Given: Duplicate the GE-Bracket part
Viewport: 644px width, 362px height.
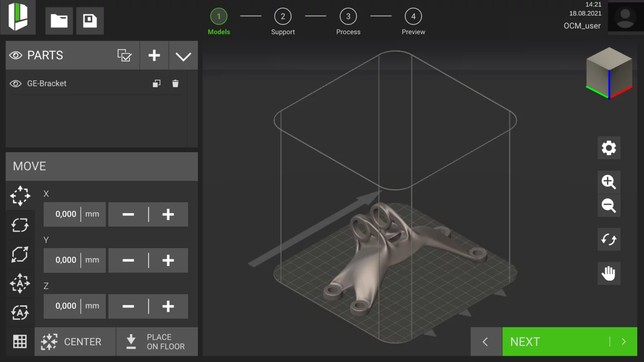Looking at the screenshot, I should point(156,84).
